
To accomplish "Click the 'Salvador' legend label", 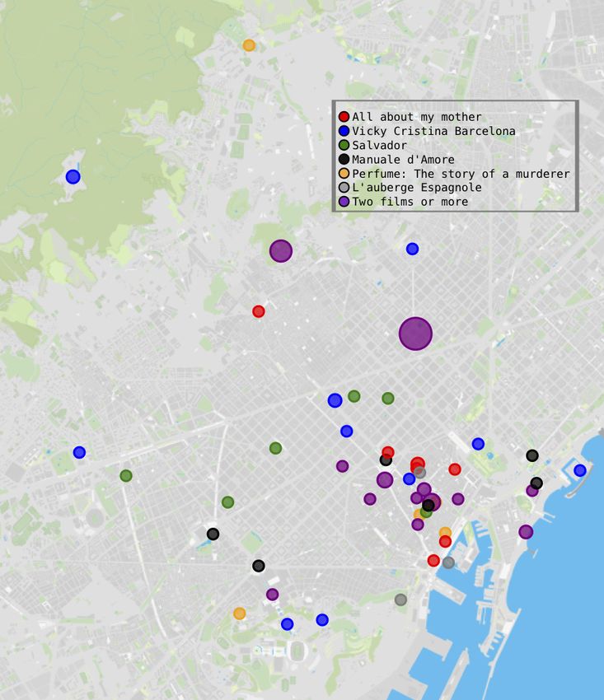I will pos(379,145).
